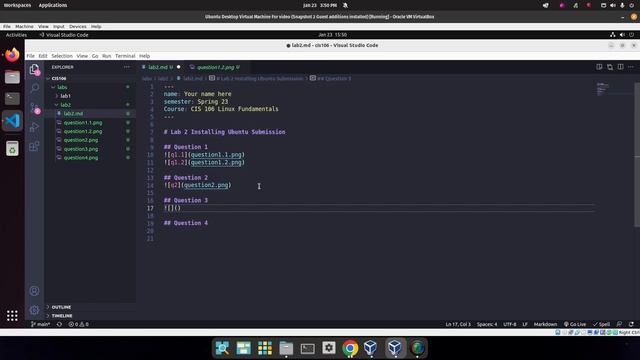Click the editor vertical scrollbar

(x=637, y=155)
